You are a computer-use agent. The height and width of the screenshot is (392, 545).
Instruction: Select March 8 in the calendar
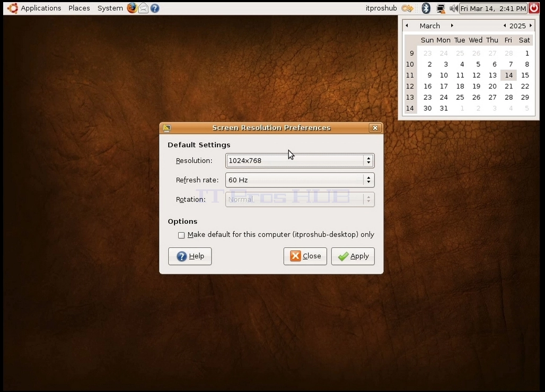point(527,64)
